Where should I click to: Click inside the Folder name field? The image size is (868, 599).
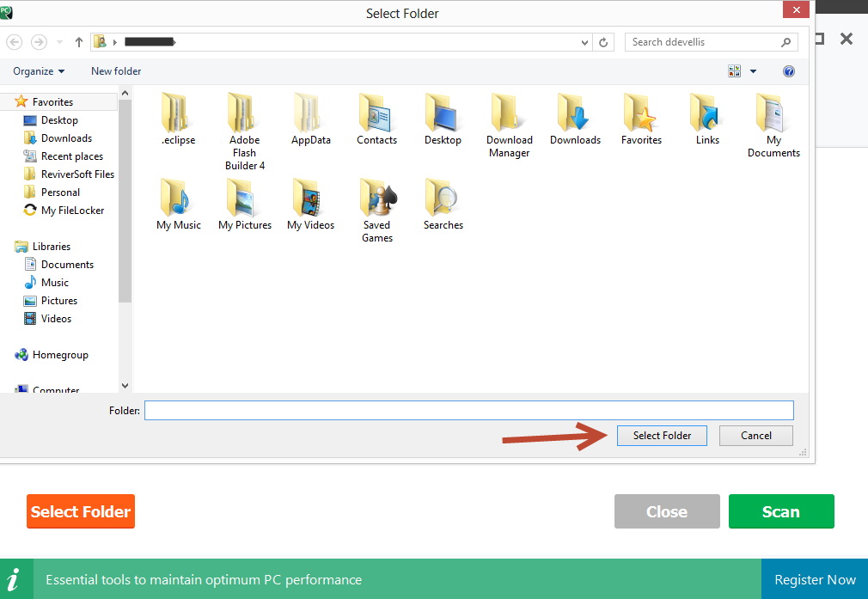click(469, 411)
